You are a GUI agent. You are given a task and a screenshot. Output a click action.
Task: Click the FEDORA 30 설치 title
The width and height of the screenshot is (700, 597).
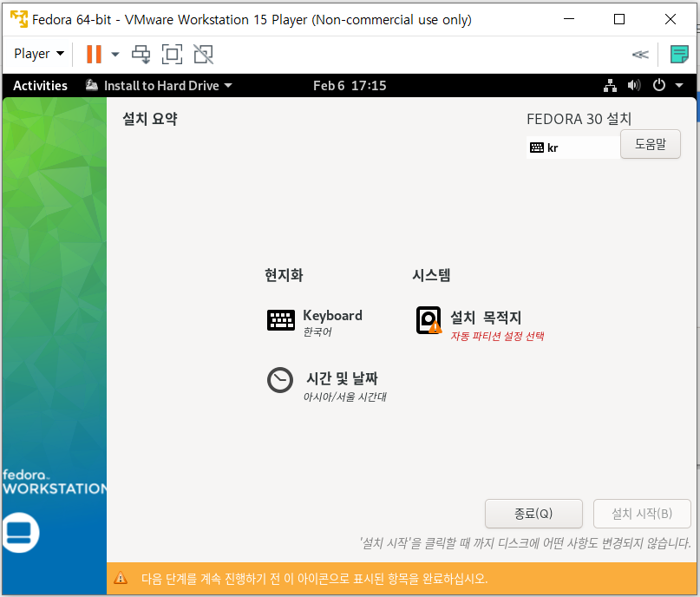pos(579,119)
